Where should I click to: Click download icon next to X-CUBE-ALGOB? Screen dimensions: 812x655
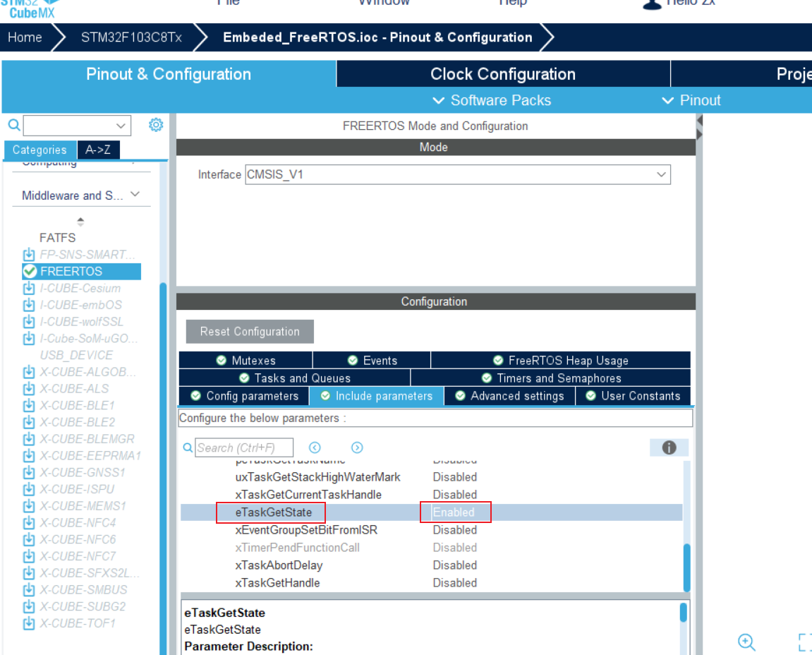(x=29, y=372)
